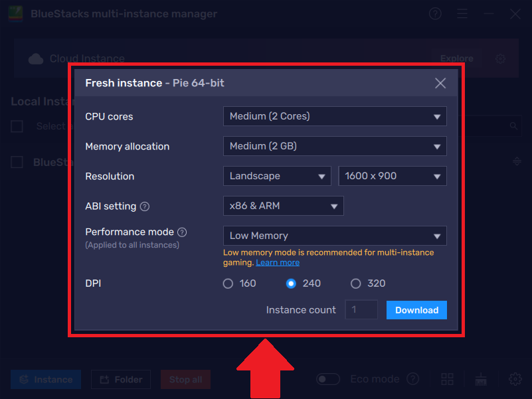This screenshot has height=399, width=532.
Task: Click the Instance button
Action: [46, 379]
